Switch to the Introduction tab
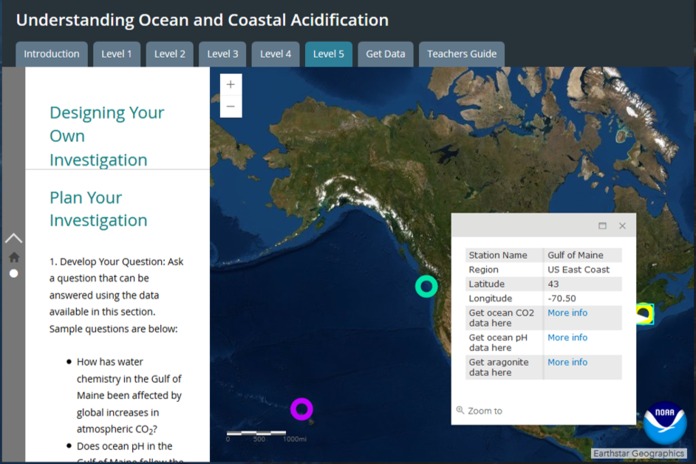 point(52,54)
